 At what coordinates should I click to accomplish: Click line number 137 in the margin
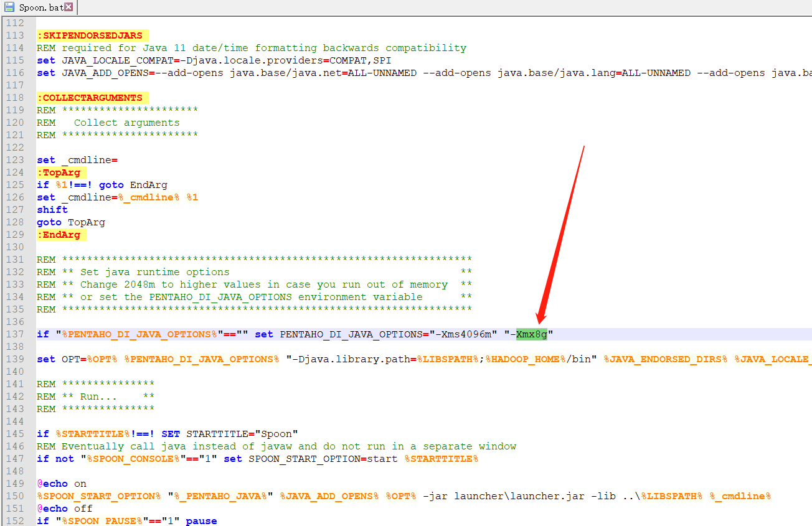[14, 334]
